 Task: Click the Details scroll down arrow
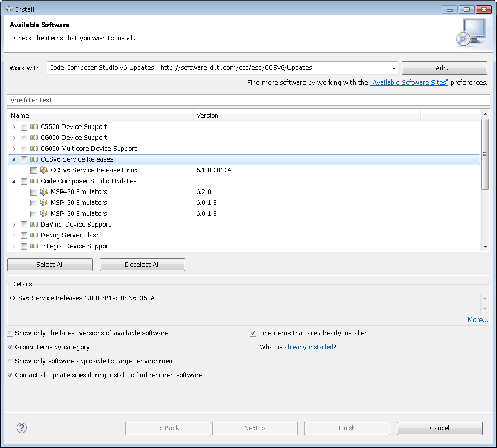[485, 309]
